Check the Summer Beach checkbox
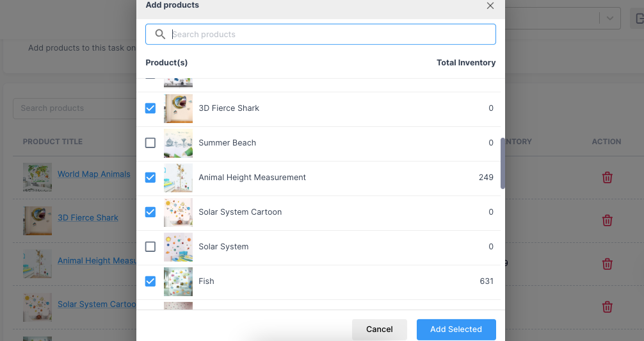The height and width of the screenshot is (341, 644). pyautogui.click(x=150, y=143)
